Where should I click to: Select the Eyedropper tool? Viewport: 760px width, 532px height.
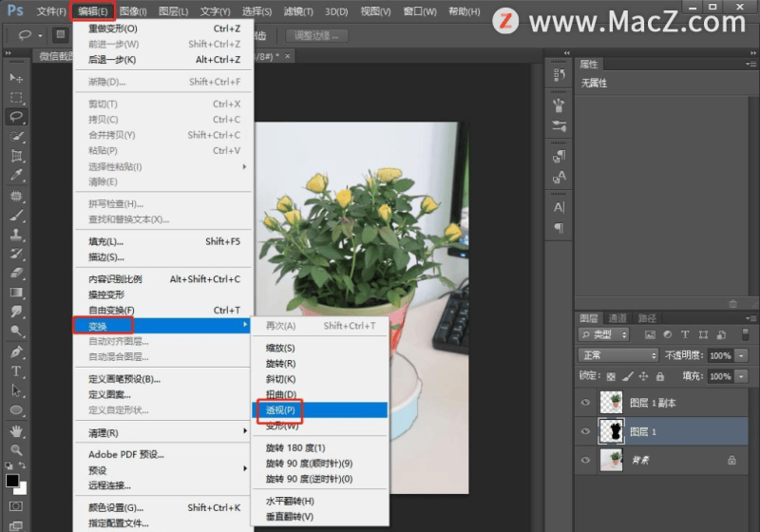coord(16,175)
